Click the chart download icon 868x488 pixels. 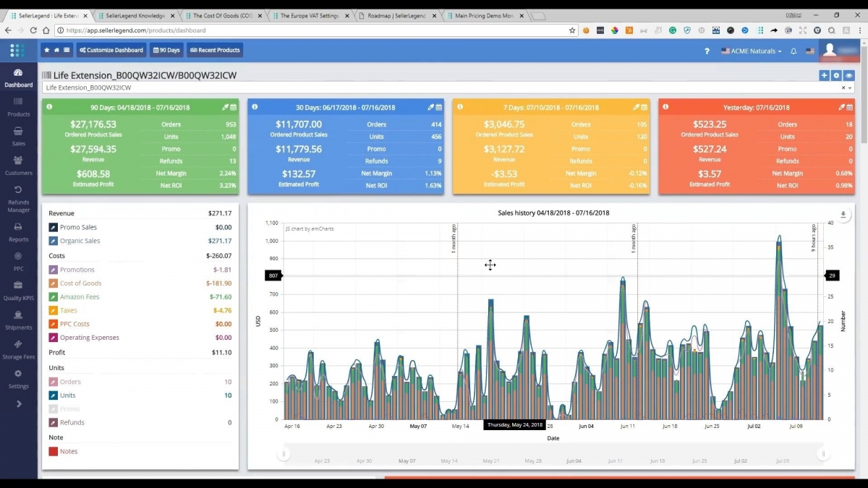[x=843, y=215]
